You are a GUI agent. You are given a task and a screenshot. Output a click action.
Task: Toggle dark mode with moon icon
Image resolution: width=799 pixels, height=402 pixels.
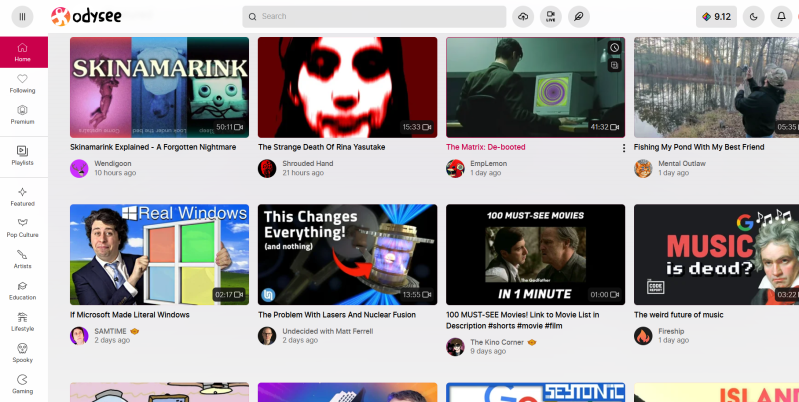[x=754, y=17]
